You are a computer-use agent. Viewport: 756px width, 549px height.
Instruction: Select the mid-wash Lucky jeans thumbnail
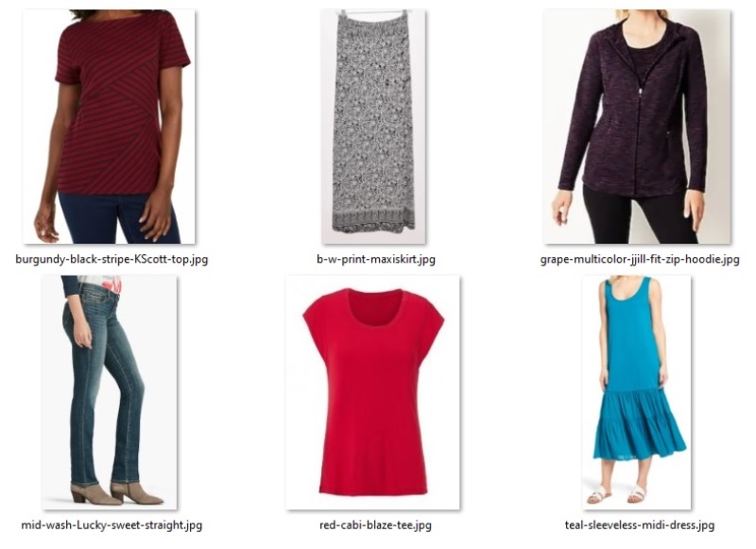pyautogui.click(x=109, y=392)
